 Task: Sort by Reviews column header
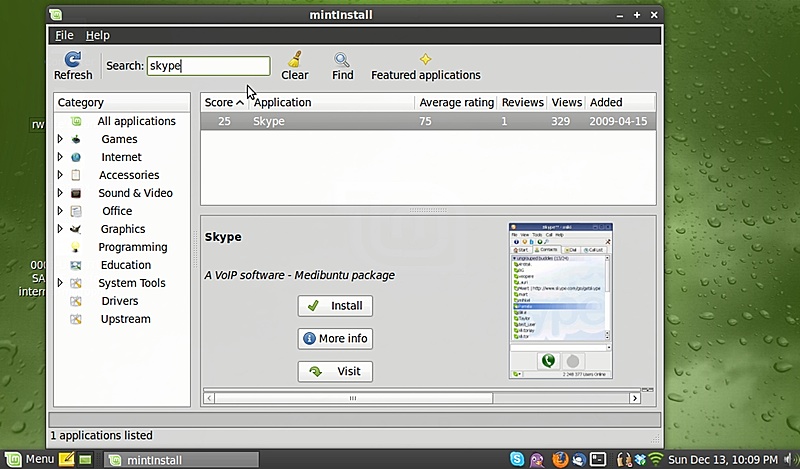coord(522,102)
